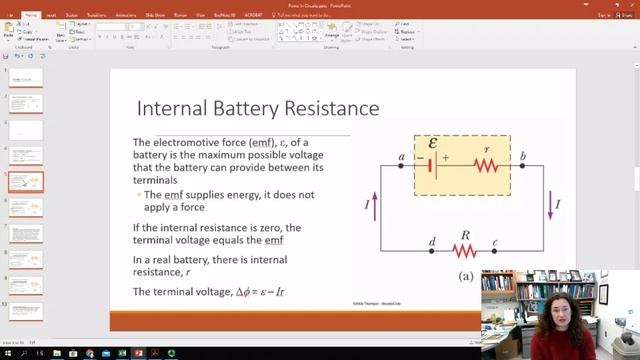
Task: Open the Layout dropdown
Action: pyautogui.click(x=80, y=24)
